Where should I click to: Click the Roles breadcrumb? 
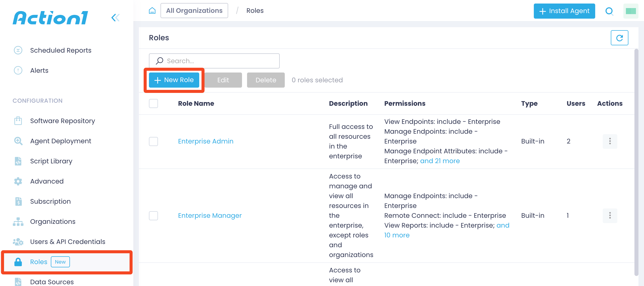255,11
